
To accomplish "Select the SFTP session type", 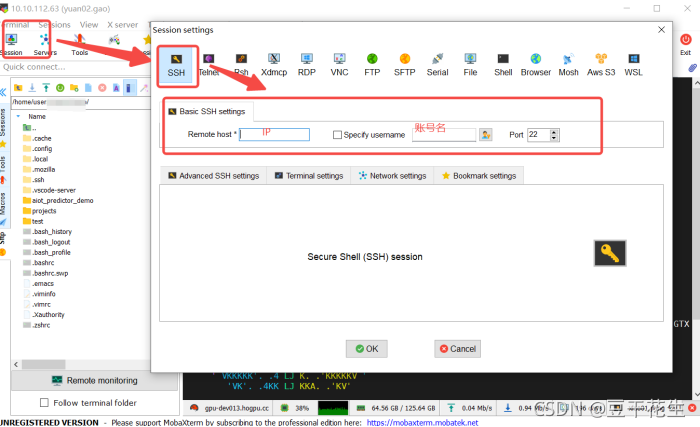I will (404, 65).
